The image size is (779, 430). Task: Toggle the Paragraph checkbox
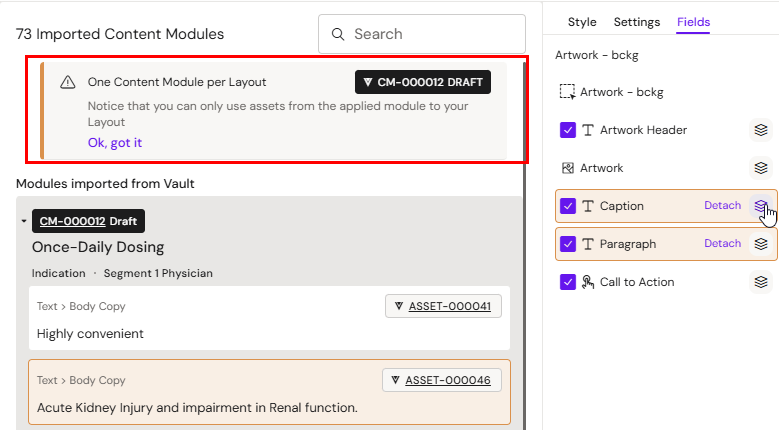coord(568,244)
